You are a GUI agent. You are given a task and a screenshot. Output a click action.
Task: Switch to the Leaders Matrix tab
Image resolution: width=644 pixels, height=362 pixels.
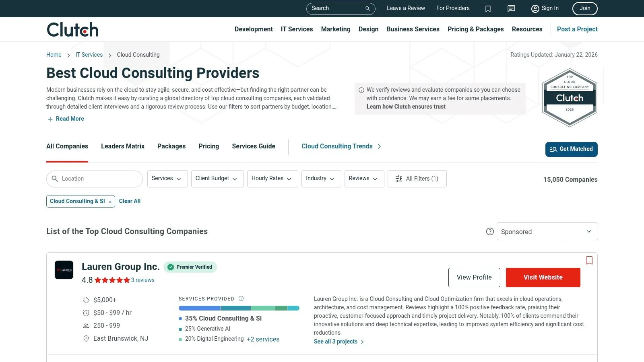pyautogui.click(x=122, y=146)
